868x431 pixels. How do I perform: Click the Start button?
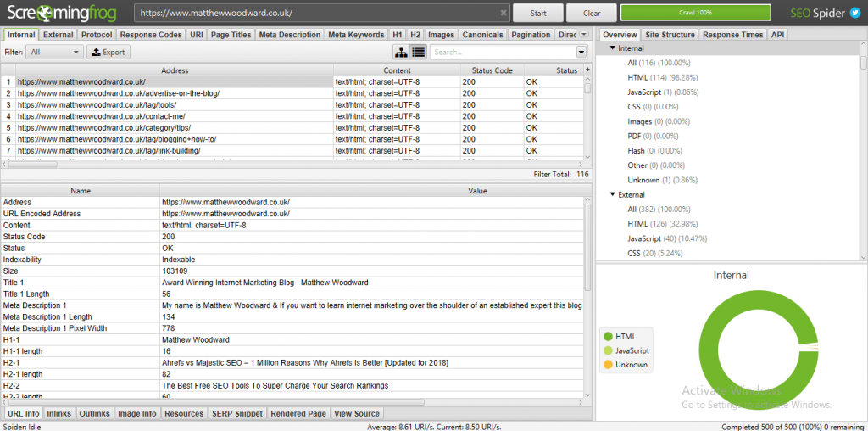(538, 13)
